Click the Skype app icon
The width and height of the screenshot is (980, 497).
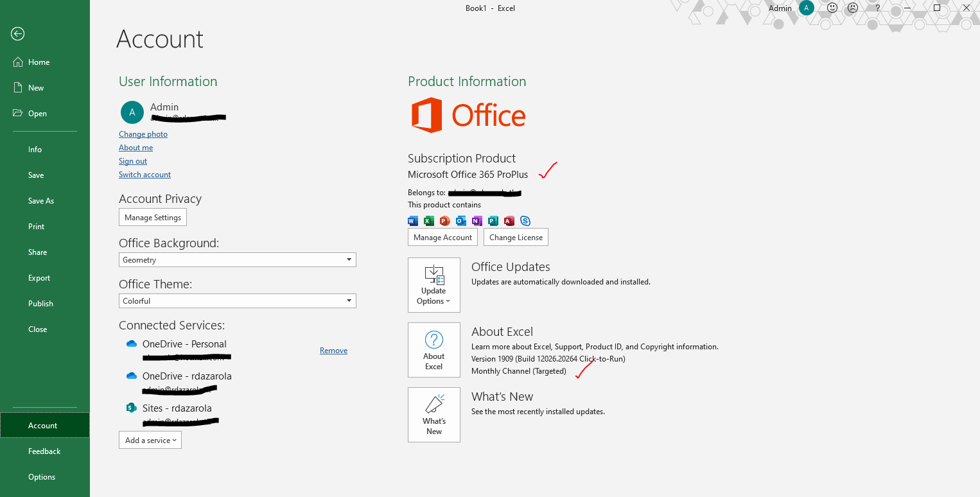pos(525,221)
